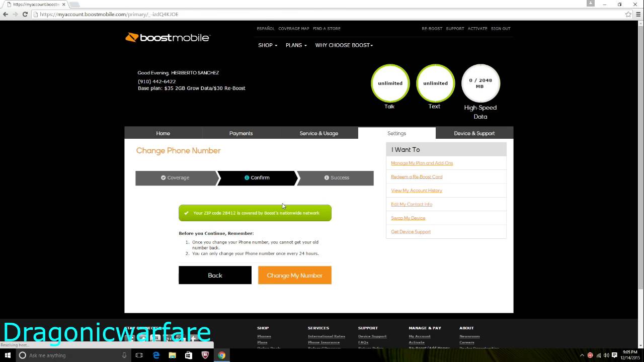The image size is (644, 362).
Task: Click the Confirm step info icon
Action: coord(247,178)
